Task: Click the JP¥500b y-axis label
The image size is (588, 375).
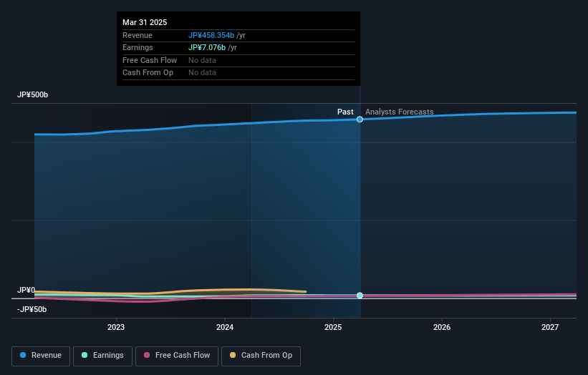Action: click(x=33, y=94)
